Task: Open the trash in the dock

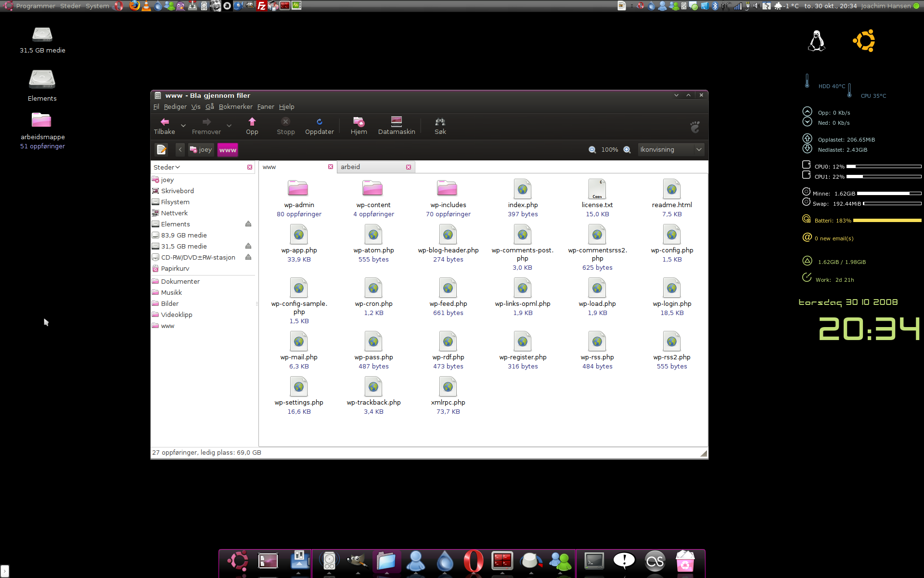Action: [x=685, y=561]
